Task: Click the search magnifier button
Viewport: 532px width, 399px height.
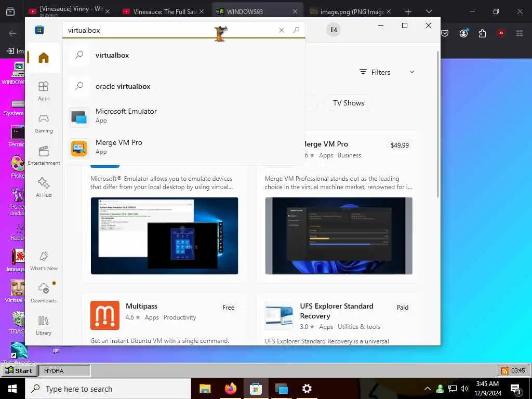Action: (296, 30)
